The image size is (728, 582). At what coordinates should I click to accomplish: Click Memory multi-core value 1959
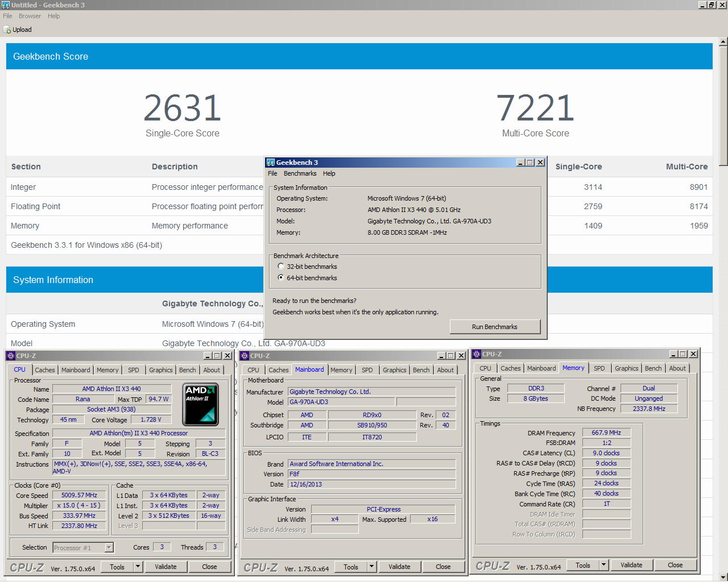click(699, 226)
